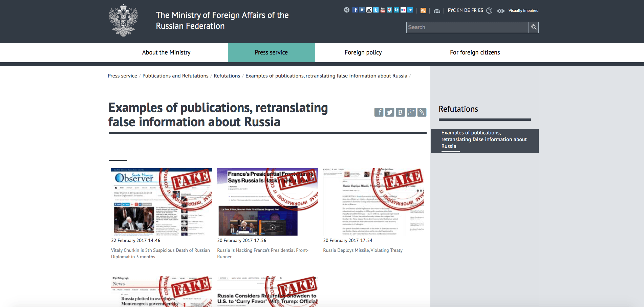Click the magnifier search button
The image size is (644, 307).
point(534,27)
